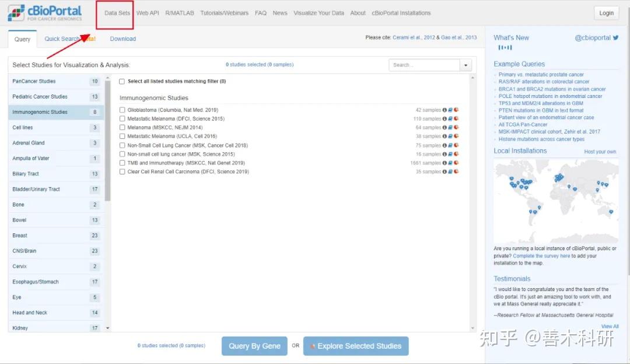Click the down arrow of category list scrollbar
Image resolution: width=630 pixels, height=364 pixels.
point(107,328)
